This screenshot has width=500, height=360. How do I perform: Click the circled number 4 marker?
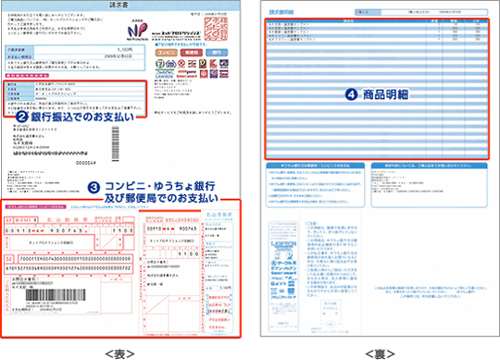point(351,95)
